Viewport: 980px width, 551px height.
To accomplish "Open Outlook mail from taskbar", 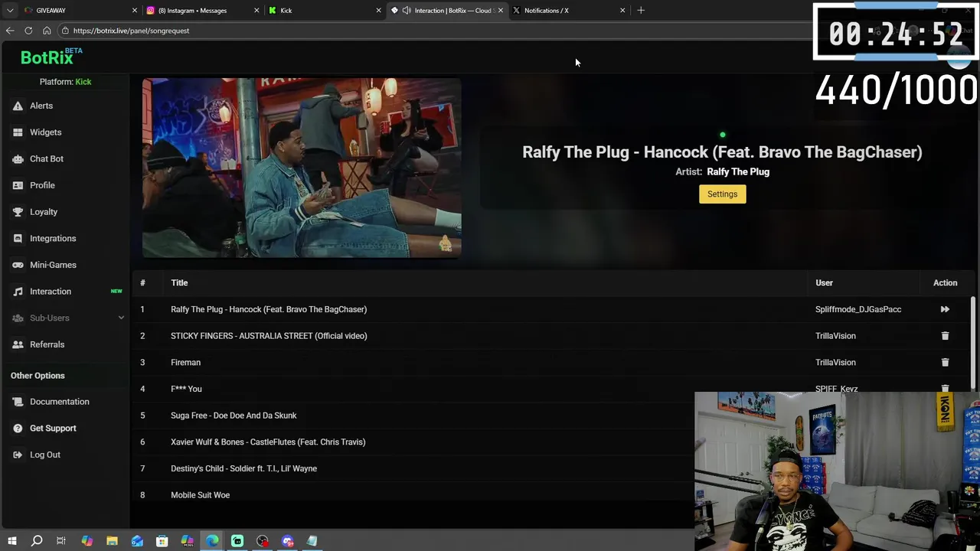I will 137,541.
